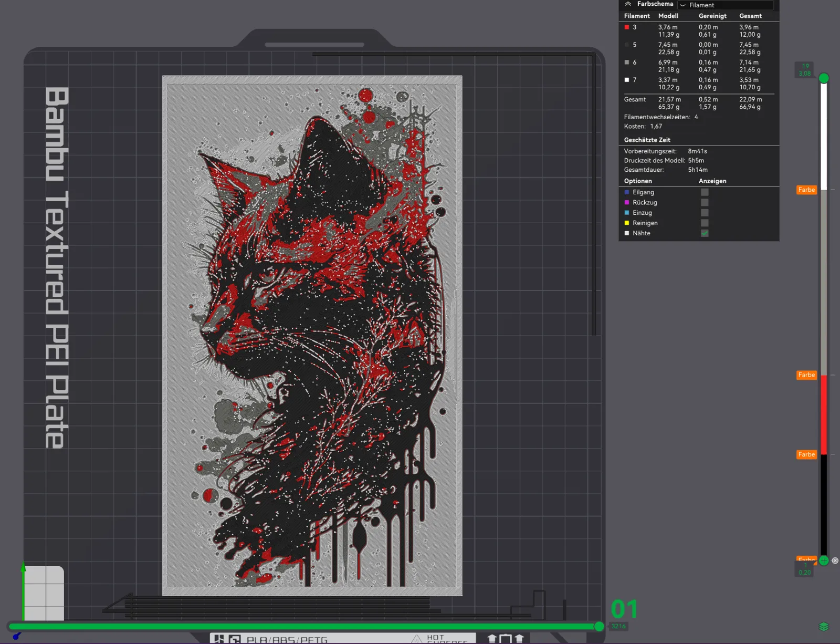Select the Farbe marker above the black segment
Screen dimensions: 840x644
coord(806,455)
